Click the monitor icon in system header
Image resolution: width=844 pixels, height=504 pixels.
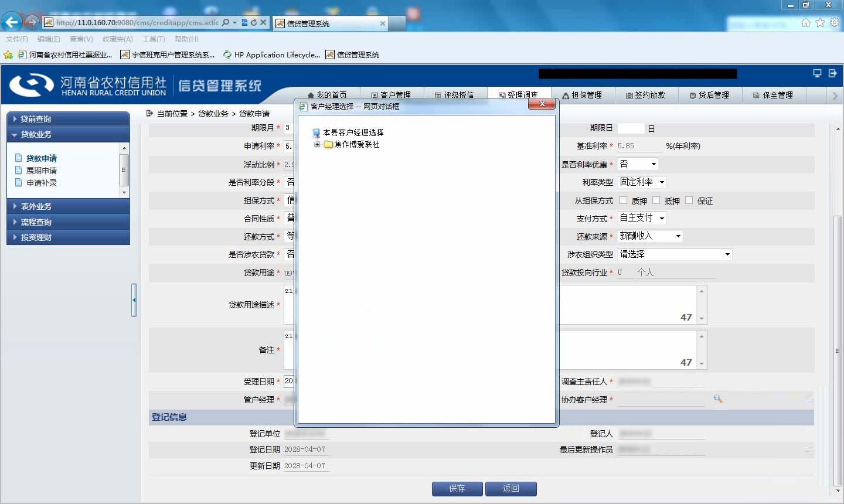tap(817, 73)
